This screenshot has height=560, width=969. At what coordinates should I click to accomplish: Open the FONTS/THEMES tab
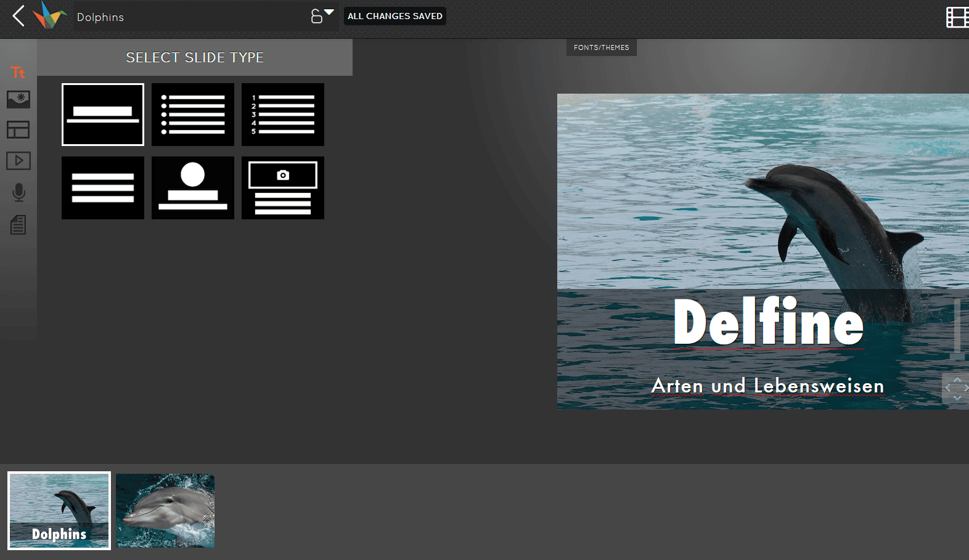[x=601, y=47]
